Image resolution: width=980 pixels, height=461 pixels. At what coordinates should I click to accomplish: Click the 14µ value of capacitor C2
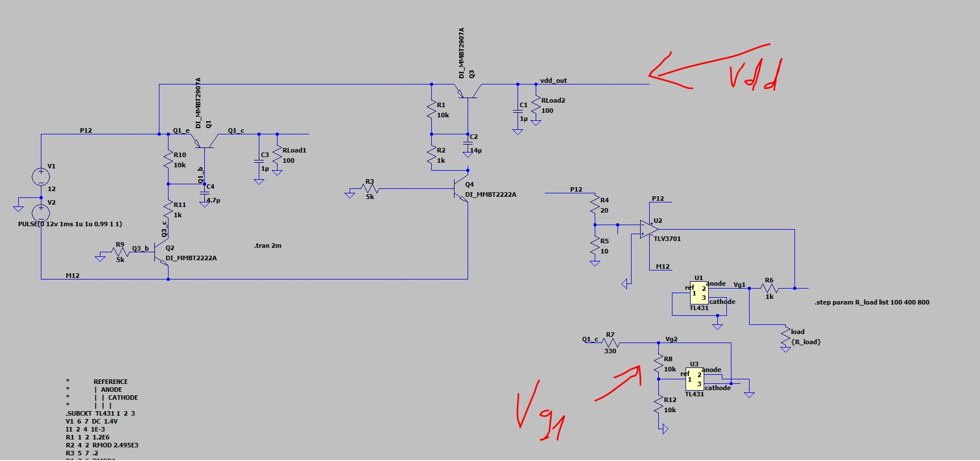point(476,150)
